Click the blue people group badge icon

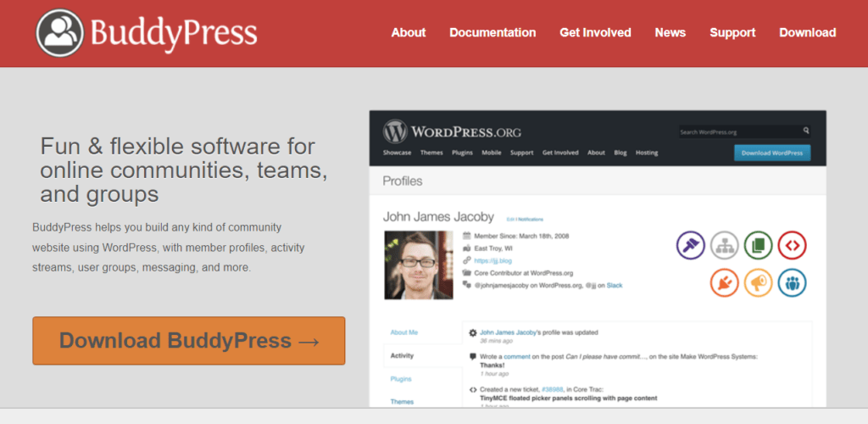tap(793, 282)
